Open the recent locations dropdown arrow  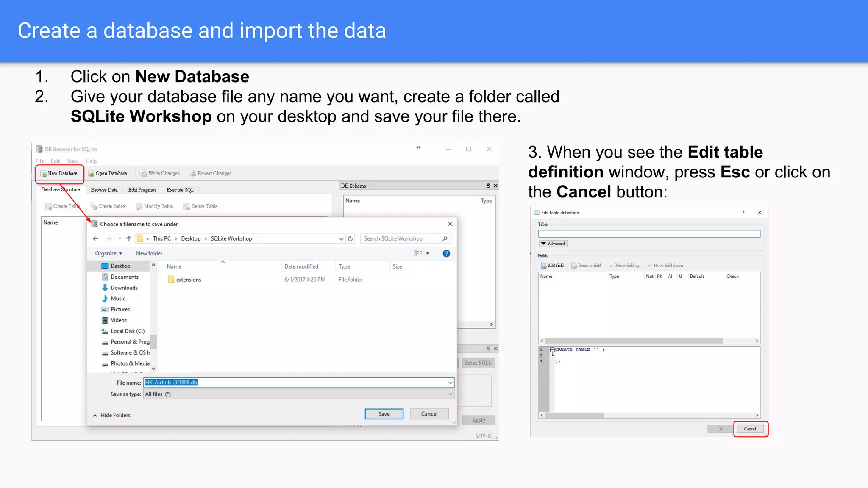pos(120,239)
